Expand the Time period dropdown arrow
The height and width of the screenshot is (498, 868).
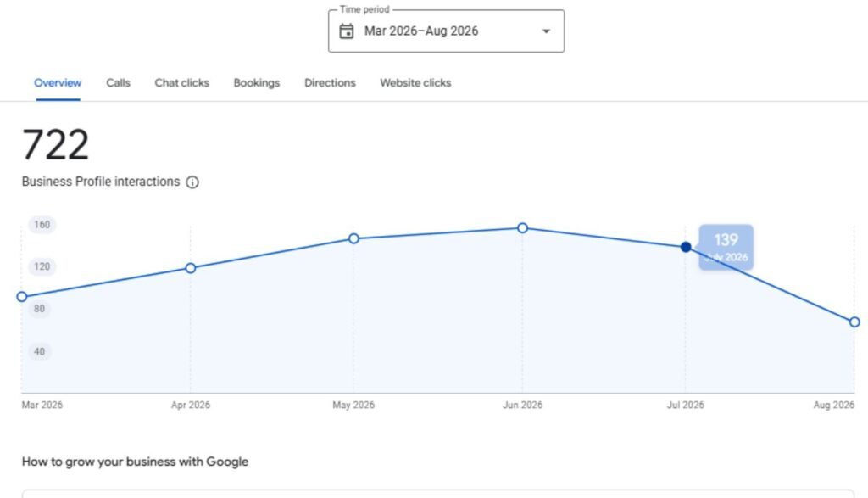(x=547, y=31)
